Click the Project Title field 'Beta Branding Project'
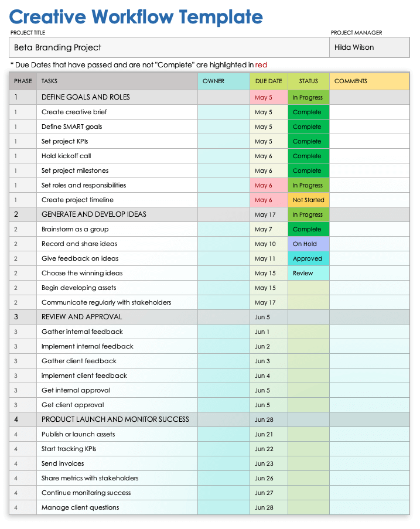 click(x=169, y=47)
